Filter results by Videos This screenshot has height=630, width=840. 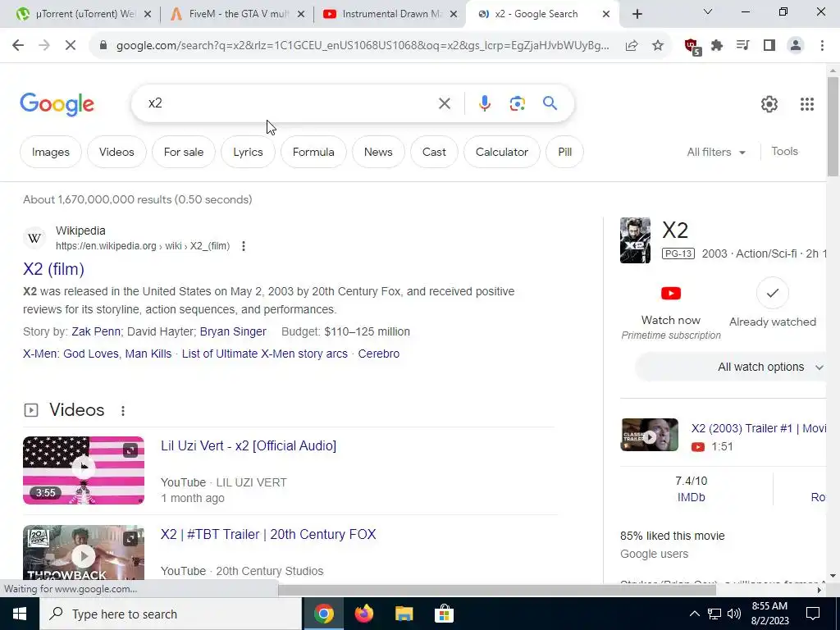coord(116,152)
